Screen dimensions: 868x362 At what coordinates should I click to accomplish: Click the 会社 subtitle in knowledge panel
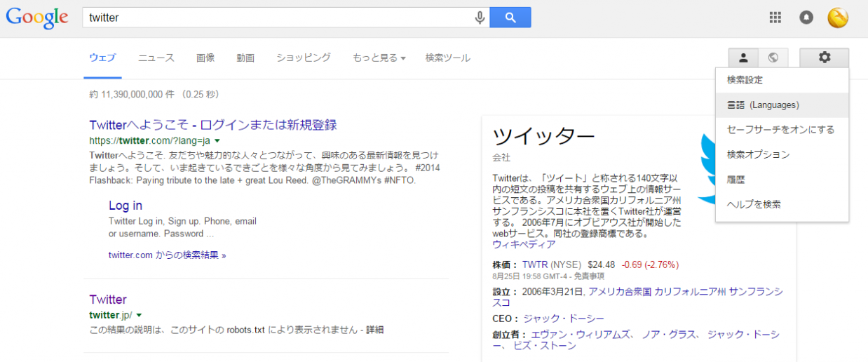[x=501, y=157]
